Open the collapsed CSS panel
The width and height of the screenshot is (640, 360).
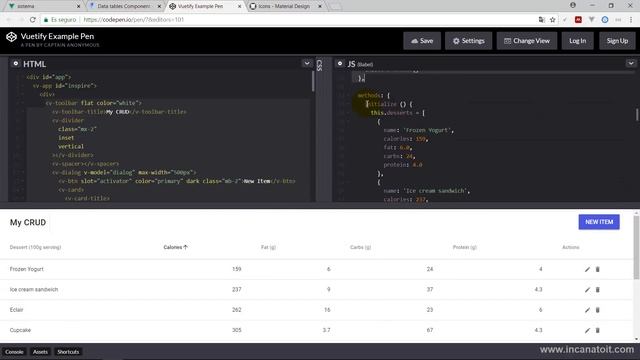point(319,65)
